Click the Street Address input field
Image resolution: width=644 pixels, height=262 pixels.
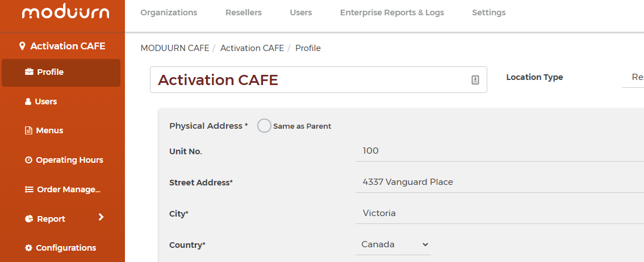coord(499,182)
